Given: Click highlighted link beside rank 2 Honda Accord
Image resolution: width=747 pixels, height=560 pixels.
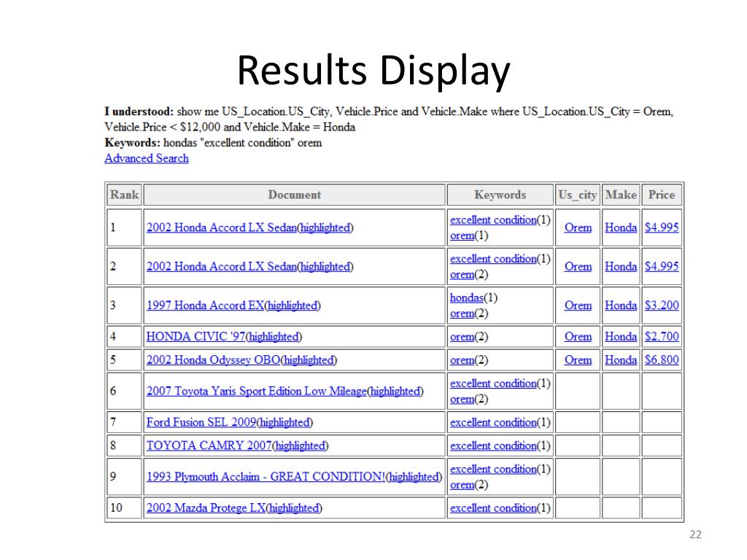Looking at the screenshot, I should coord(325,267).
